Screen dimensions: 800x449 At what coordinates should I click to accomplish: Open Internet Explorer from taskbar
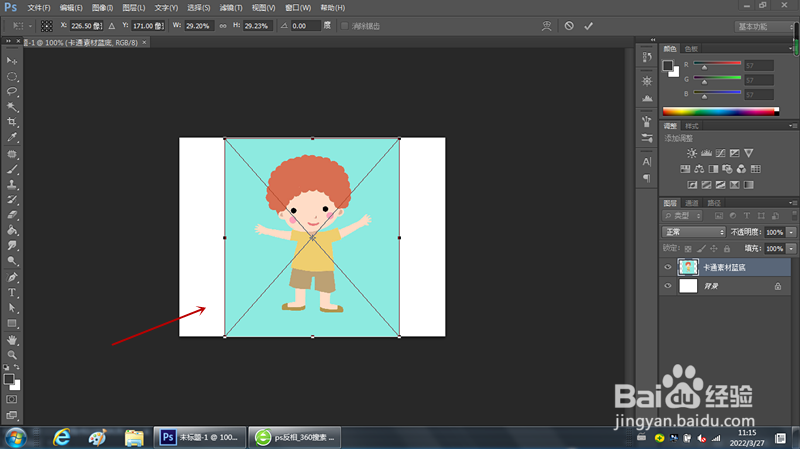point(62,437)
